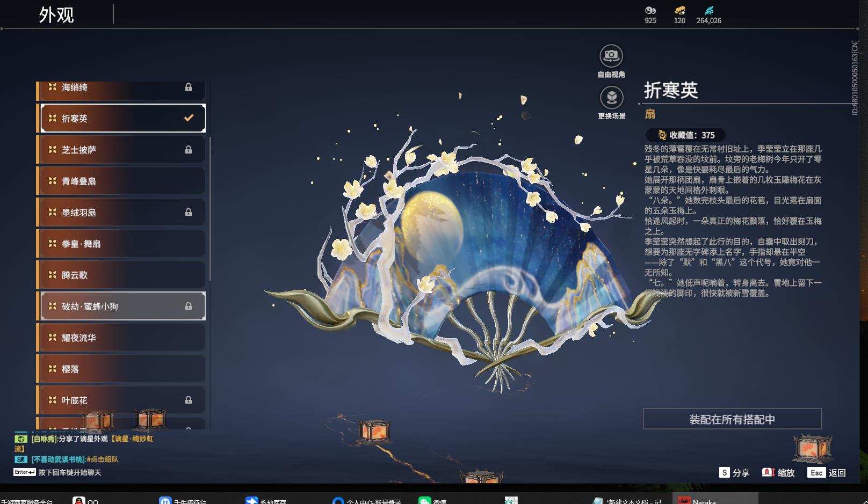This screenshot has height=504, width=868.
Task: Click the 折寒英 title heading
Action: 671,90
